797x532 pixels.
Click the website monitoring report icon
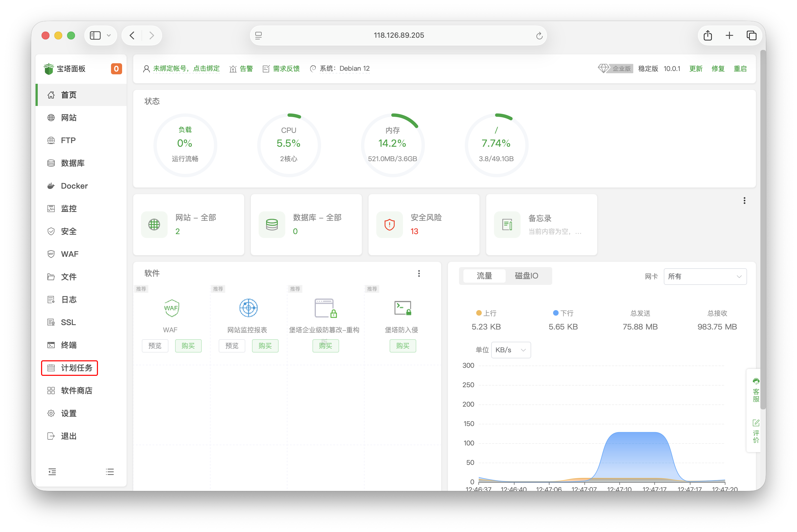pyautogui.click(x=248, y=308)
